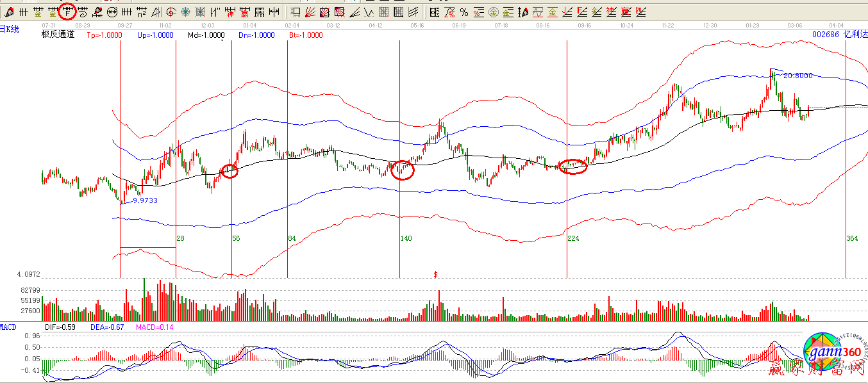Click the plain percent symbol tool
The width and height of the screenshot is (868, 383).
pyautogui.click(x=463, y=11)
